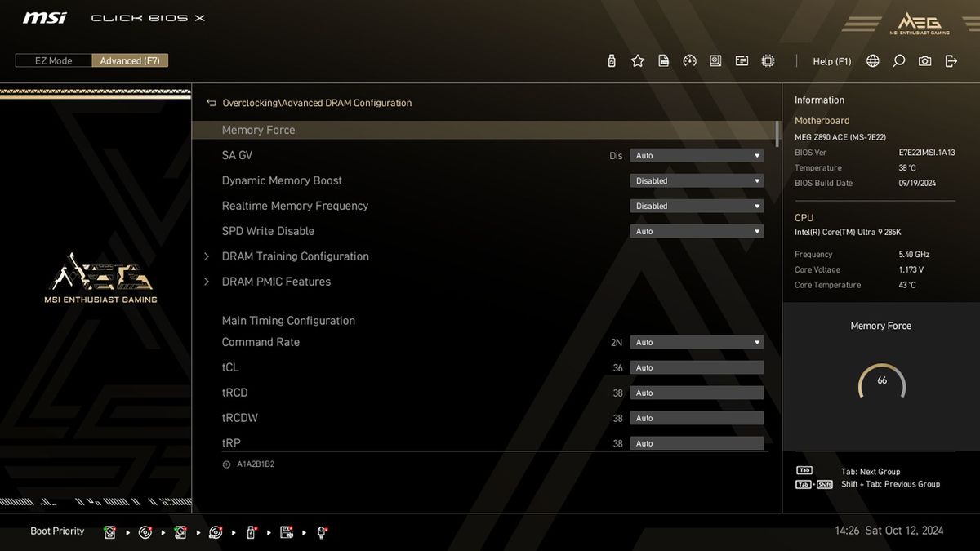Click the Overclocking\Advanced DRAM Configuration breadcrumb
Image resolution: width=980 pixels, height=551 pixels.
[x=317, y=103]
